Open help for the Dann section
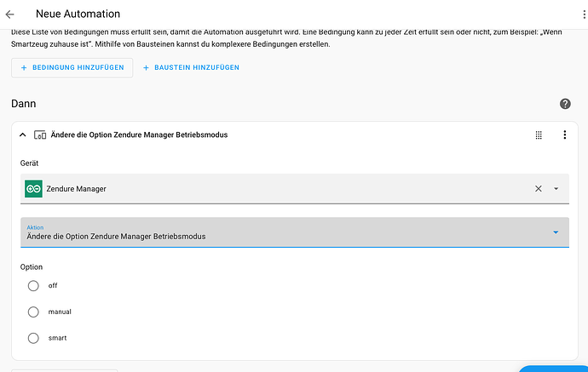The height and width of the screenshot is (372, 588). (565, 104)
